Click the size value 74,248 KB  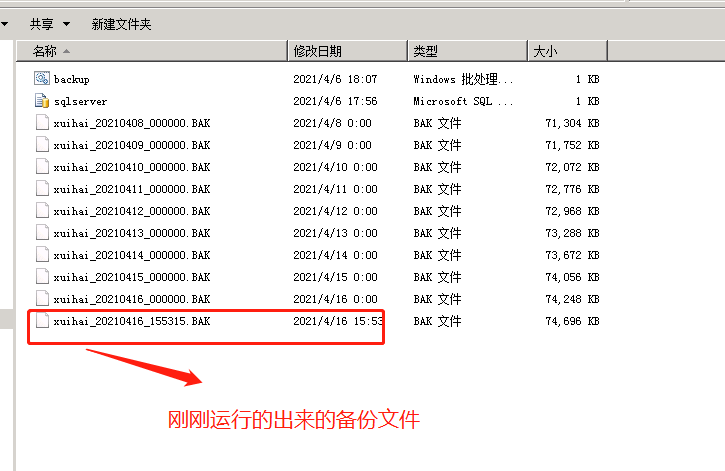click(x=572, y=299)
